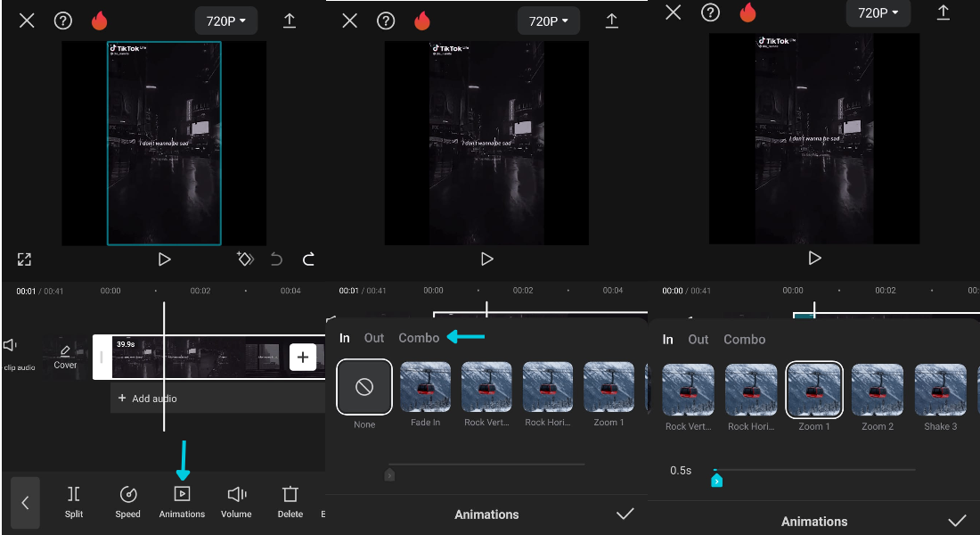
Task: Click the 0.5s duration slider handle
Action: pos(717,480)
